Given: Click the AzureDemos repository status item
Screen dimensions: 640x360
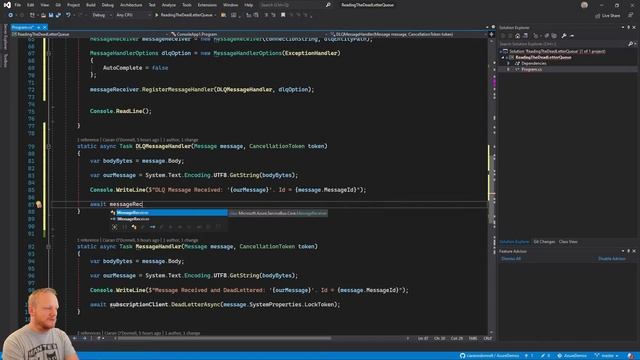Looking at the screenshot, I should pyautogui.click(x=572, y=356).
